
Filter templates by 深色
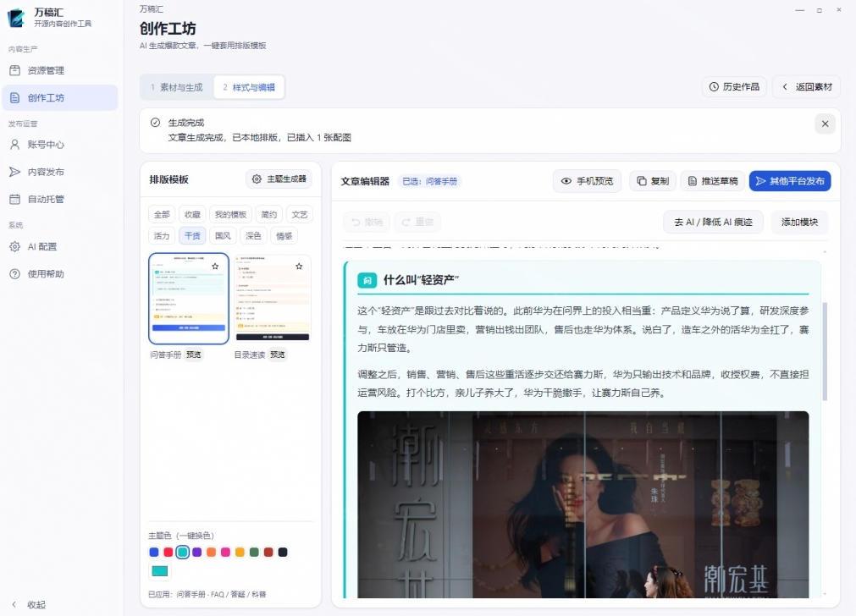coord(253,236)
